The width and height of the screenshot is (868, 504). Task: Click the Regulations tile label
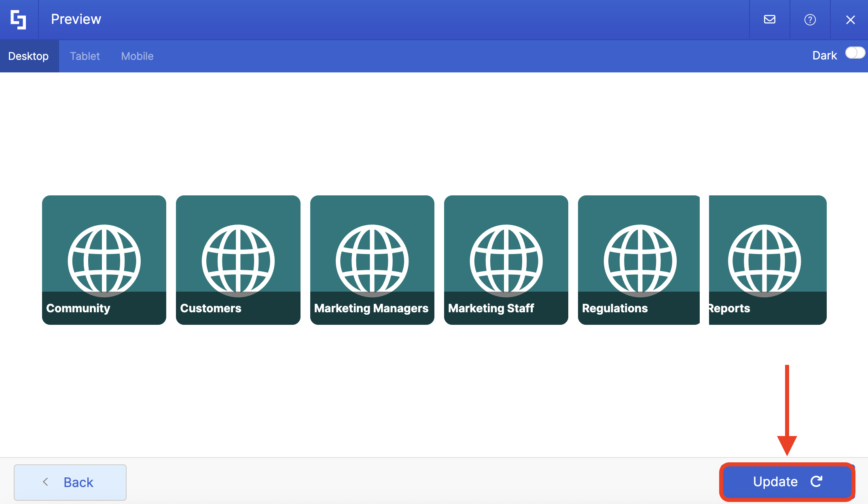[x=615, y=308]
